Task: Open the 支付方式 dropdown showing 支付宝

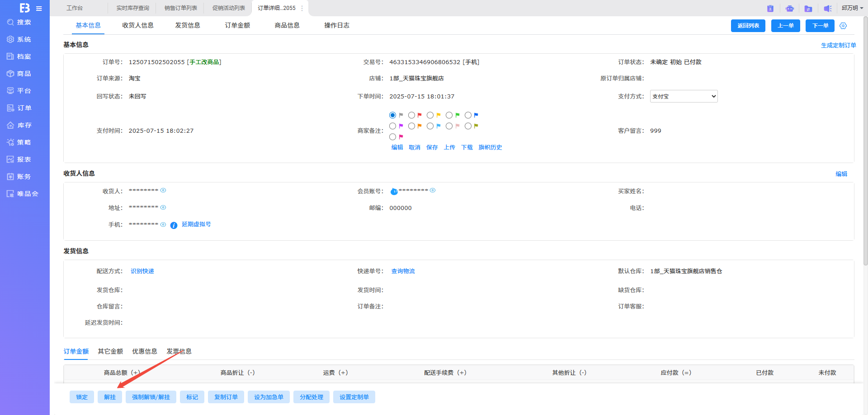Action: click(x=684, y=96)
